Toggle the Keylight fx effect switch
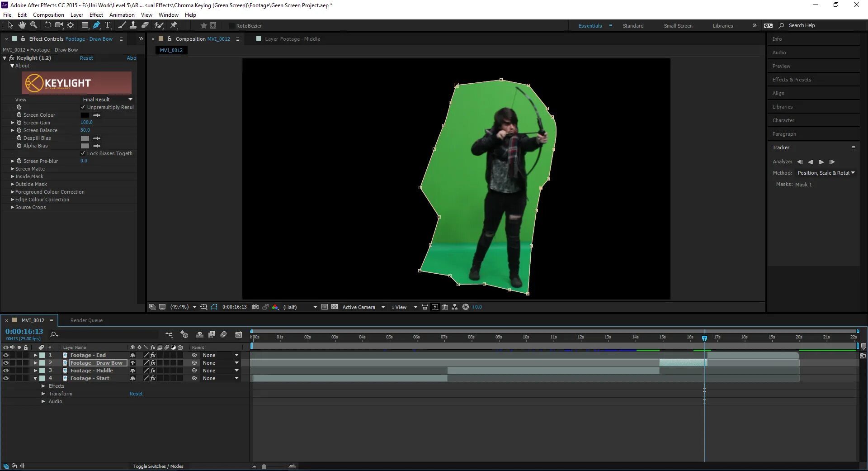 12,58
